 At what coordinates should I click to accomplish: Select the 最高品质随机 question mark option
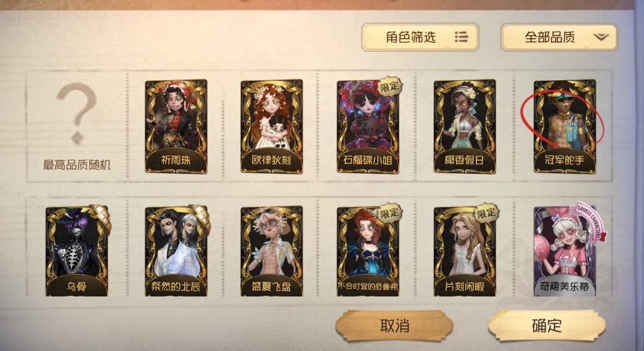click(x=77, y=126)
